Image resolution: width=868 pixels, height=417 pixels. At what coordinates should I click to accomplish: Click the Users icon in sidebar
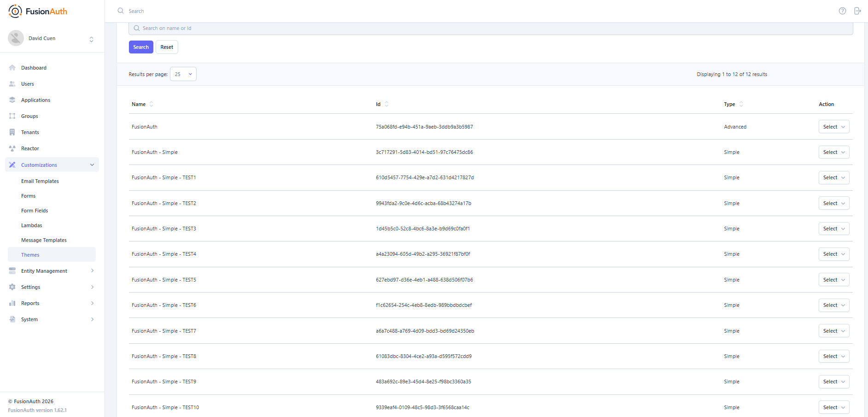(12, 84)
